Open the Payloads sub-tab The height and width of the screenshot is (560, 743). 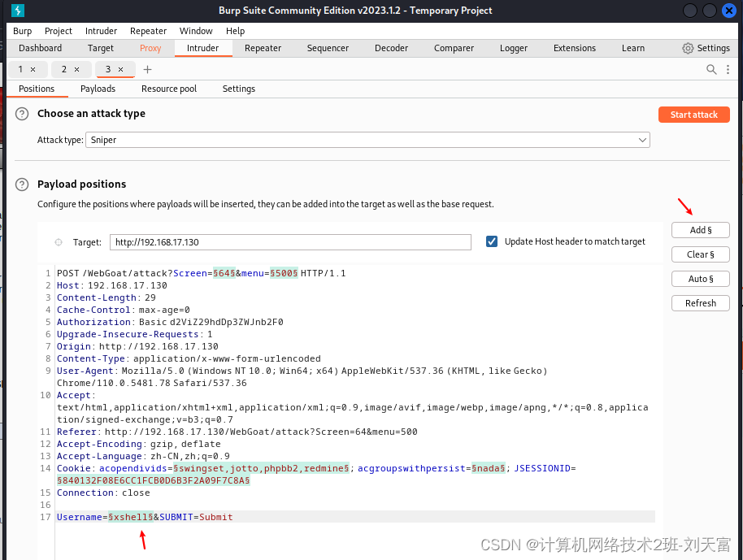pyautogui.click(x=98, y=89)
